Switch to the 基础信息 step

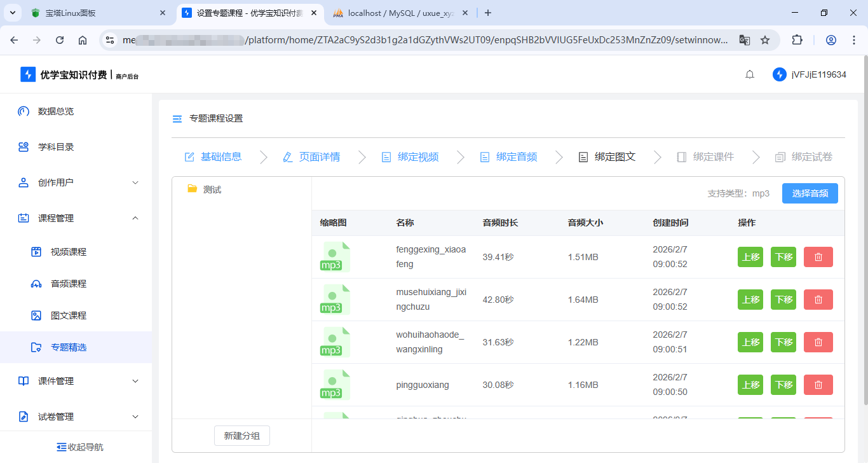click(213, 157)
